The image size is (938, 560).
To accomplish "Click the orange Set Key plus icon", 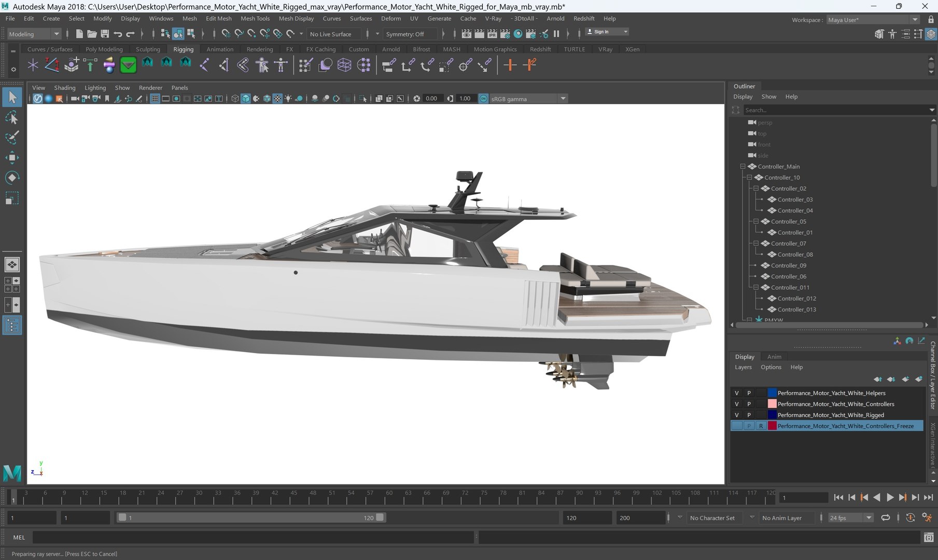I will (x=510, y=65).
